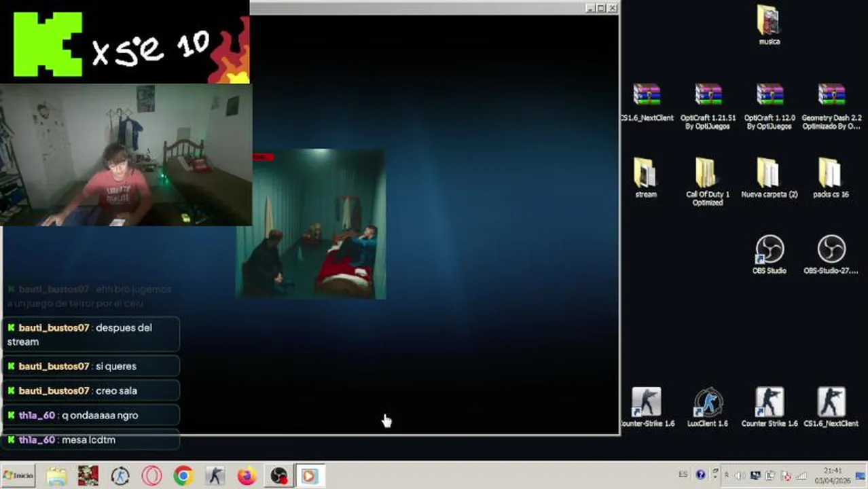
Task: Click the active media player taskbar button
Action: [x=310, y=476]
